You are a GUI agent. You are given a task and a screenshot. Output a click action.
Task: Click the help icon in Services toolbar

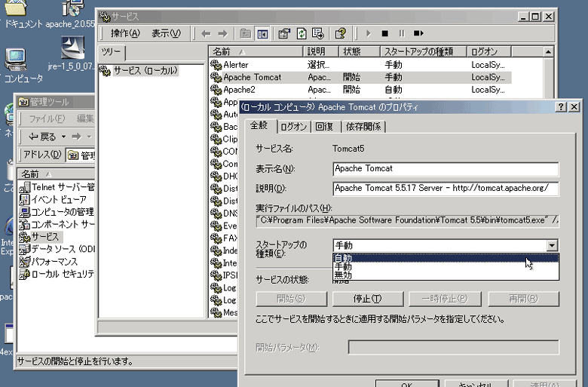tap(341, 34)
